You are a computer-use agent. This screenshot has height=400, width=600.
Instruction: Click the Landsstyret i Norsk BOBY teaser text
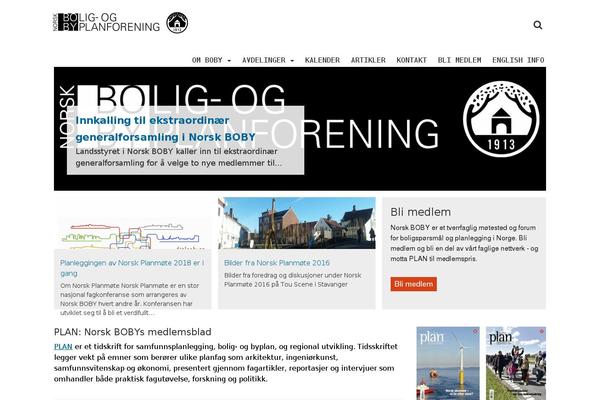[179, 157]
